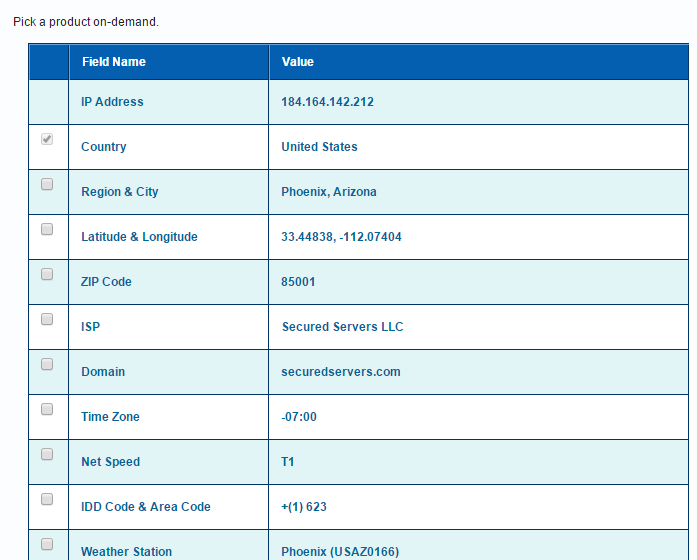Viewport: 697px width, 560px height.
Task: Click the 'ISP' field name
Action: pos(90,327)
